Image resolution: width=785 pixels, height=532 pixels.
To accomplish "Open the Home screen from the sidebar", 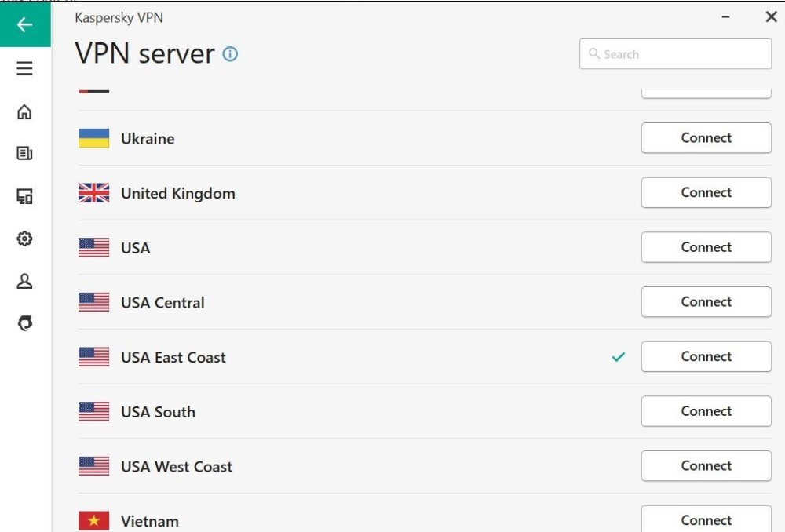I will point(24,112).
